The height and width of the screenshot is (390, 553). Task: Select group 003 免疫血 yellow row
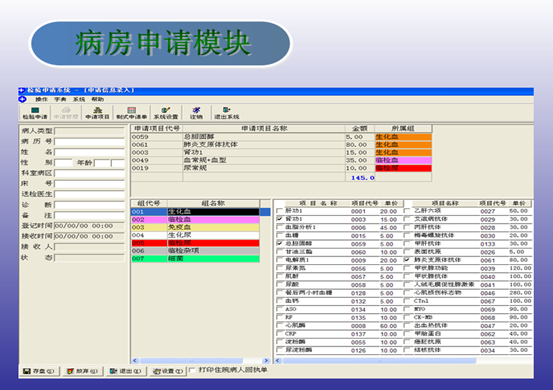(x=195, y=227)
